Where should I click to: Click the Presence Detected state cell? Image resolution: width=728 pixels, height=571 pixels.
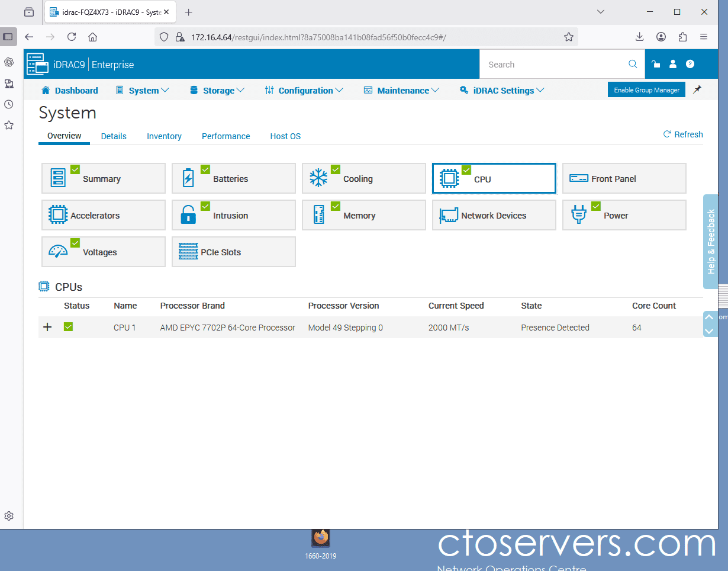(555, 328)
